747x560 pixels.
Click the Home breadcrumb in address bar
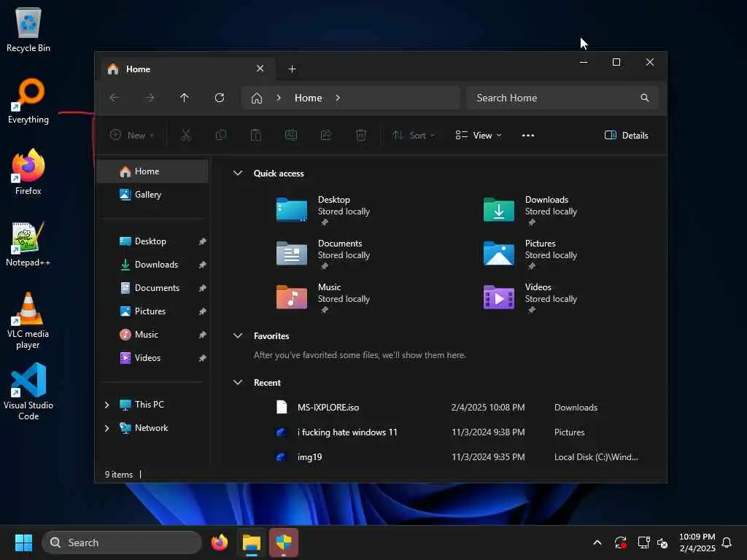(x=309, y=98)
